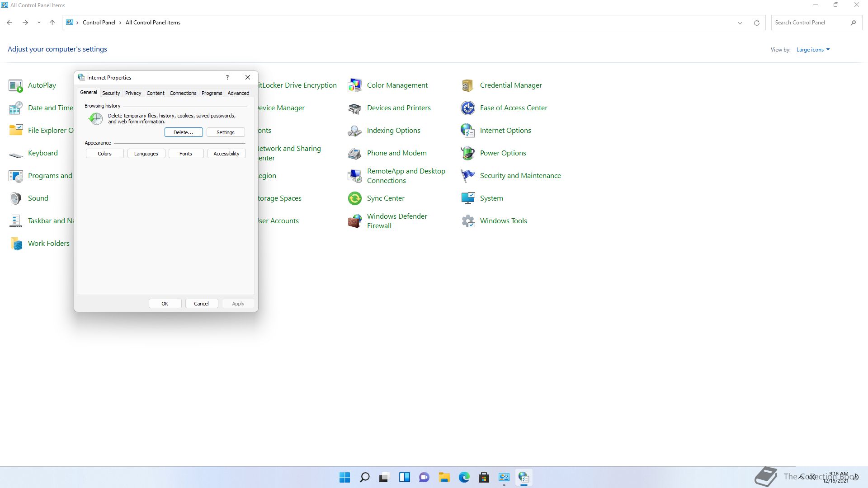868x488 pixels.
Task: Open the Internet Options icon
Action: click(468, 131)
